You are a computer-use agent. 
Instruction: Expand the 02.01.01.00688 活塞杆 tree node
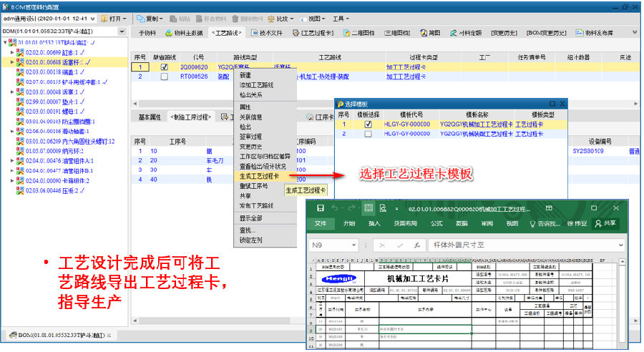coord(13,62)
